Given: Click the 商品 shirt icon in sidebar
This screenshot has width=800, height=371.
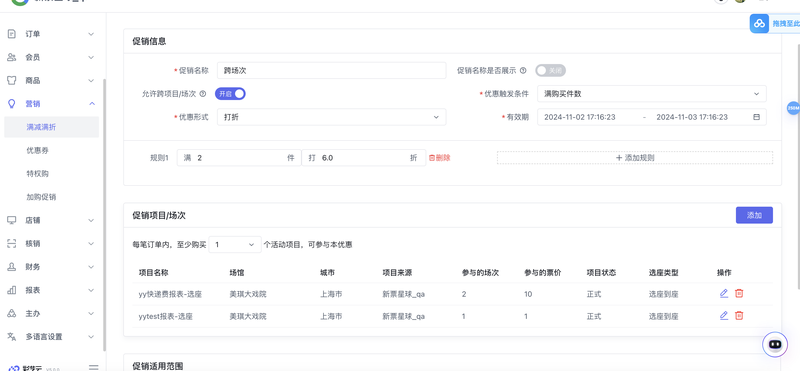Looking at the screenshot, I should click(x=12, y=81).
